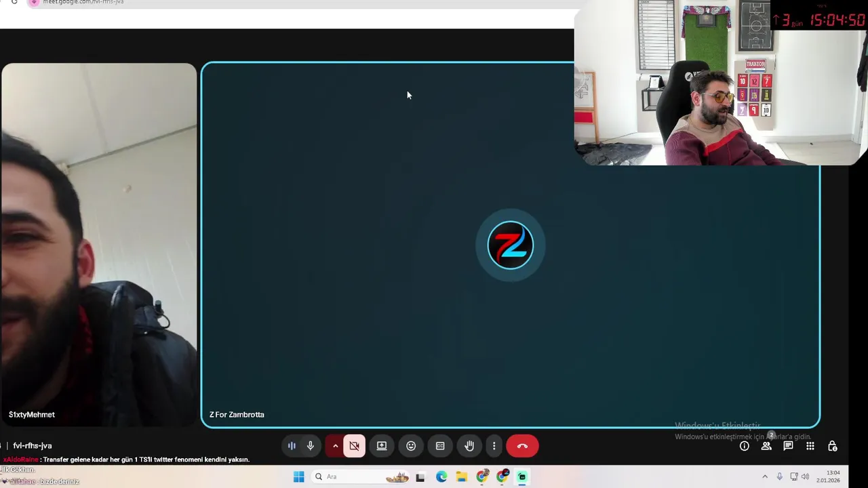Click the tray microphone indicator
Screen dimensions: 868x488
coord(779,476)
